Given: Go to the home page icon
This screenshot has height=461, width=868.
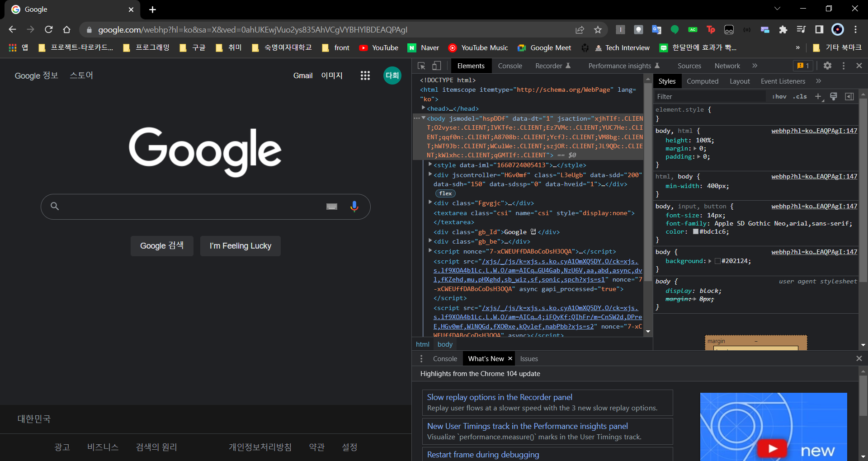Looking at the screenshot, I should point(67,29).
